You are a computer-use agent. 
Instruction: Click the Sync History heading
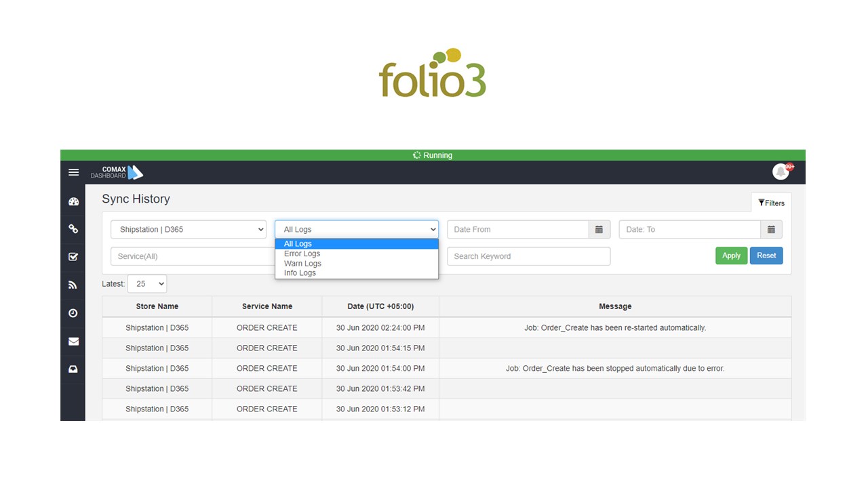coord(136,199)
